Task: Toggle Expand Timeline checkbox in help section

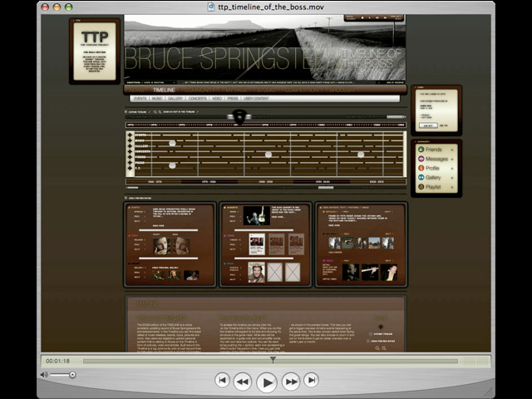Action: [x=371, y=334]
